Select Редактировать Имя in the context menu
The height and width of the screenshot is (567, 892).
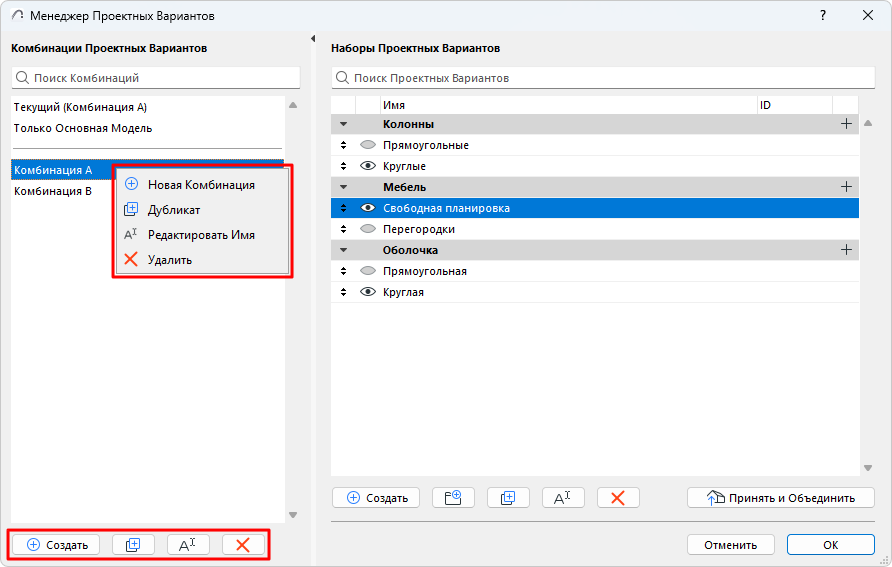tap(201, 235)
